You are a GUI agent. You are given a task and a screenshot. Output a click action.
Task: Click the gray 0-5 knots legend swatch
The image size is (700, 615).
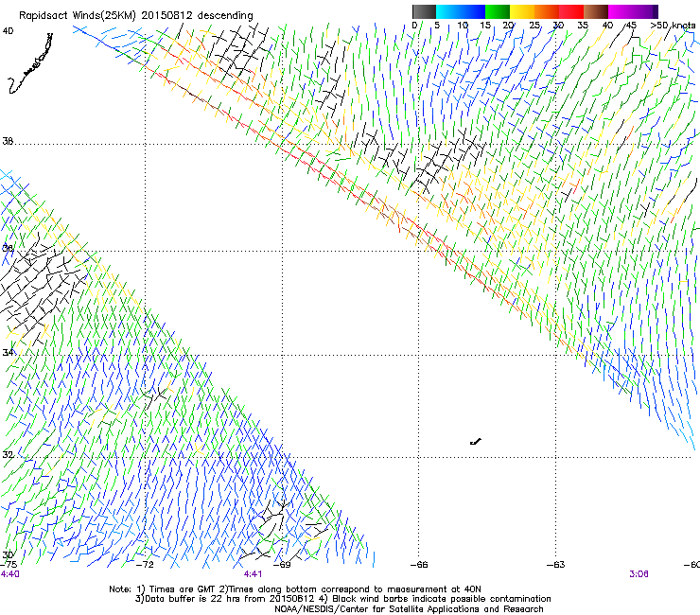(x=424, y=11)
